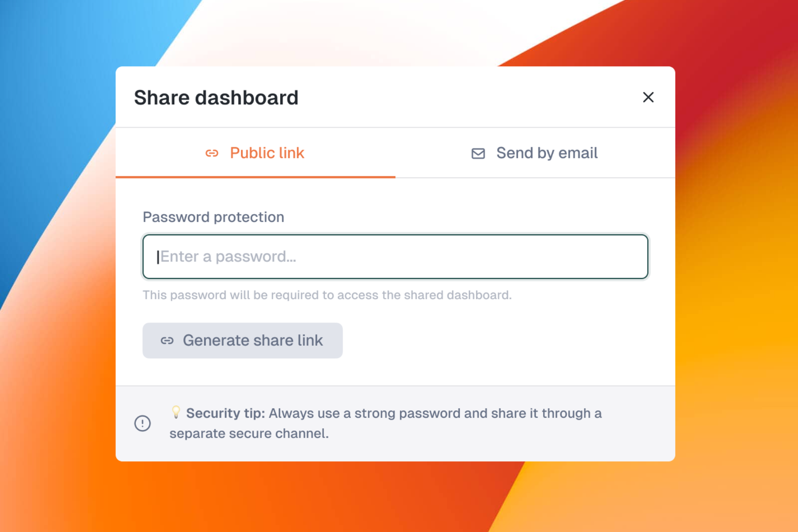Click the orange wallpaper below the dialog
This screenshot has height=532, width=798.
click(291, 499)
